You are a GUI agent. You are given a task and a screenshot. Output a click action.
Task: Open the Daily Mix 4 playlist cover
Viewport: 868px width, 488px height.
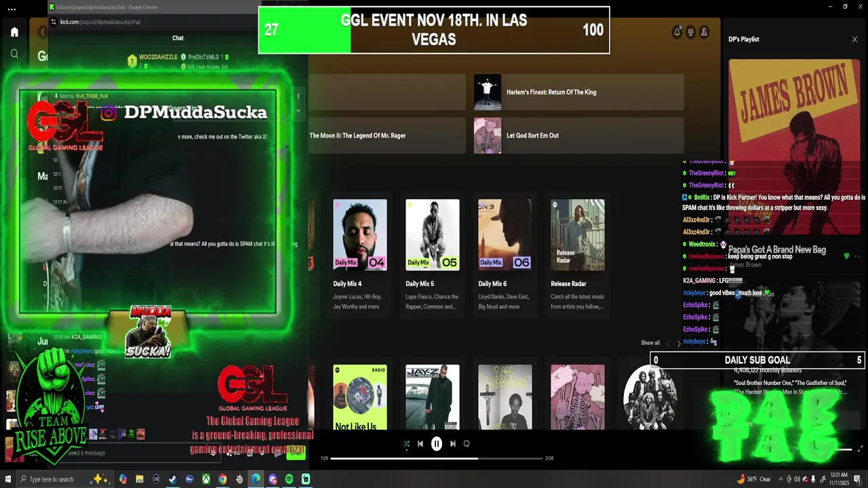click(360, 235)
